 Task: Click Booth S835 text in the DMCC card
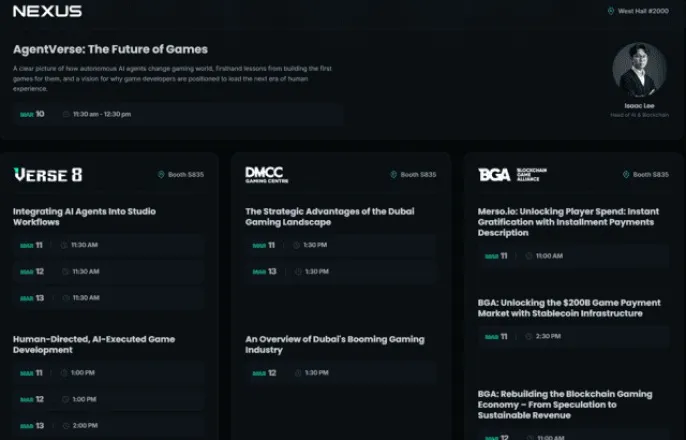tap(418, 175)
